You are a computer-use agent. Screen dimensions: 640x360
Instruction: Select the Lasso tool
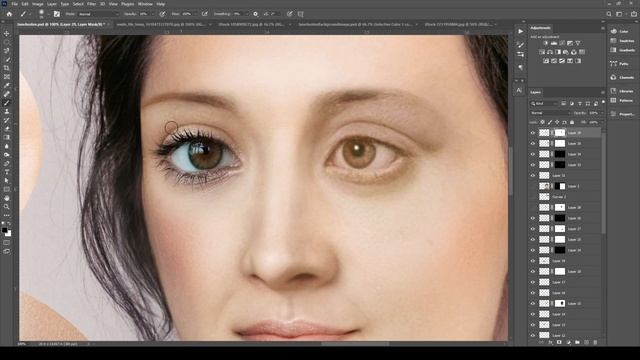tap(7, 51)
